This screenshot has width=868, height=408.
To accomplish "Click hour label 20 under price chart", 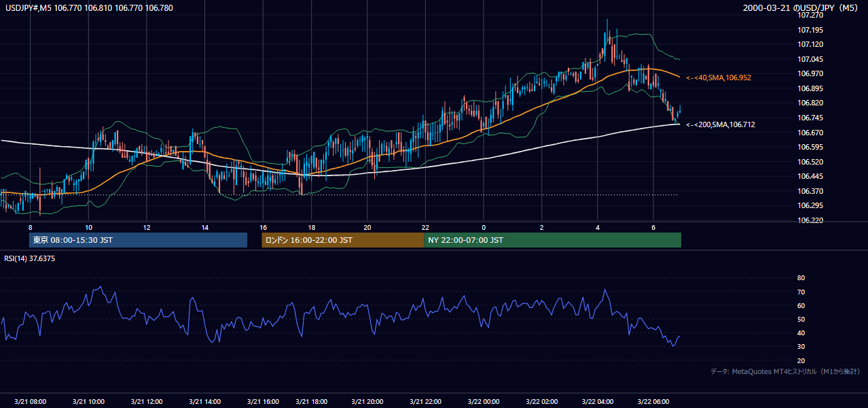I will 367,227.
